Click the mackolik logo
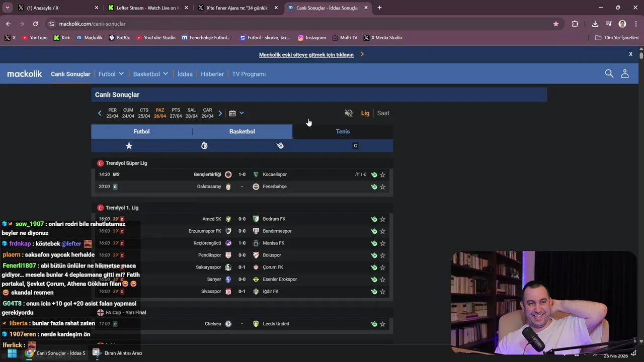This screenshot has height=362, width=644. point(25,74)
